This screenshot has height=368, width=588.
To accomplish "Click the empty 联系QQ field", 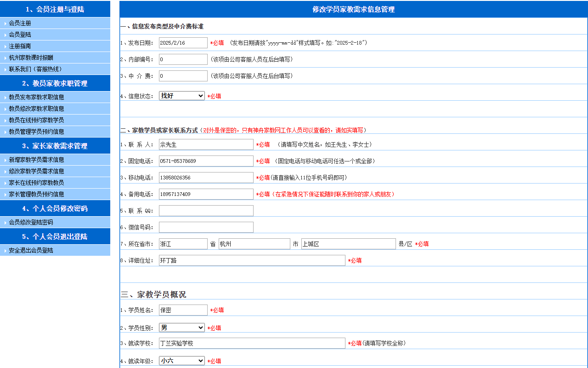I will pos(206,211).
